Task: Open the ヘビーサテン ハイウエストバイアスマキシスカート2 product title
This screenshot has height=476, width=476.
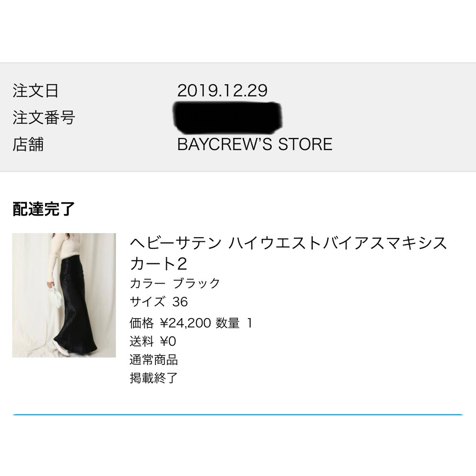Action: tap(288, 253)
